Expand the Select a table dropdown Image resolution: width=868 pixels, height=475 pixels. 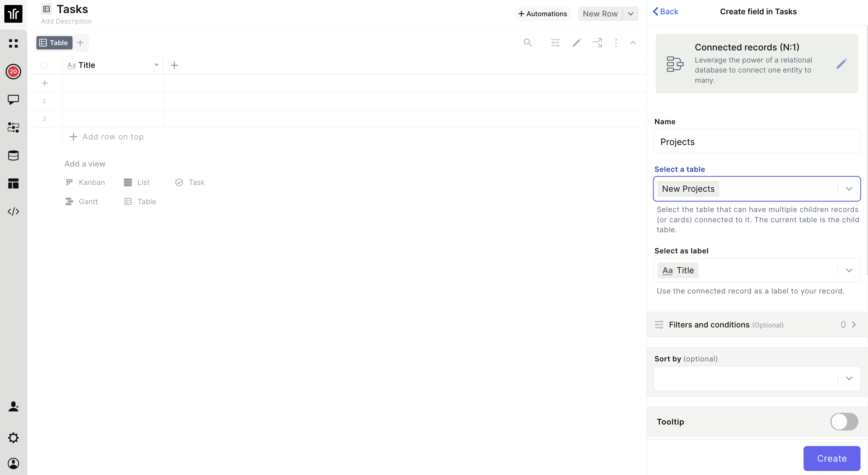pyautogui.click(x=849, y=189)
